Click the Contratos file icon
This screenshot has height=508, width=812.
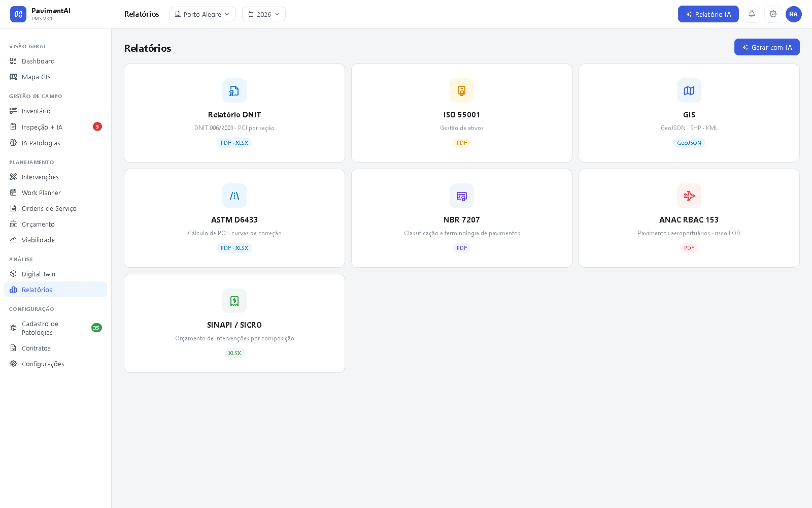pyautogui.click(x=13, y=348)
